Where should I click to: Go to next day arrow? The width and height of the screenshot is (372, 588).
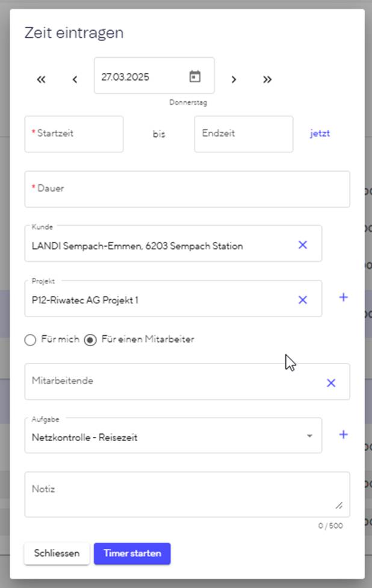pos(234,79)
